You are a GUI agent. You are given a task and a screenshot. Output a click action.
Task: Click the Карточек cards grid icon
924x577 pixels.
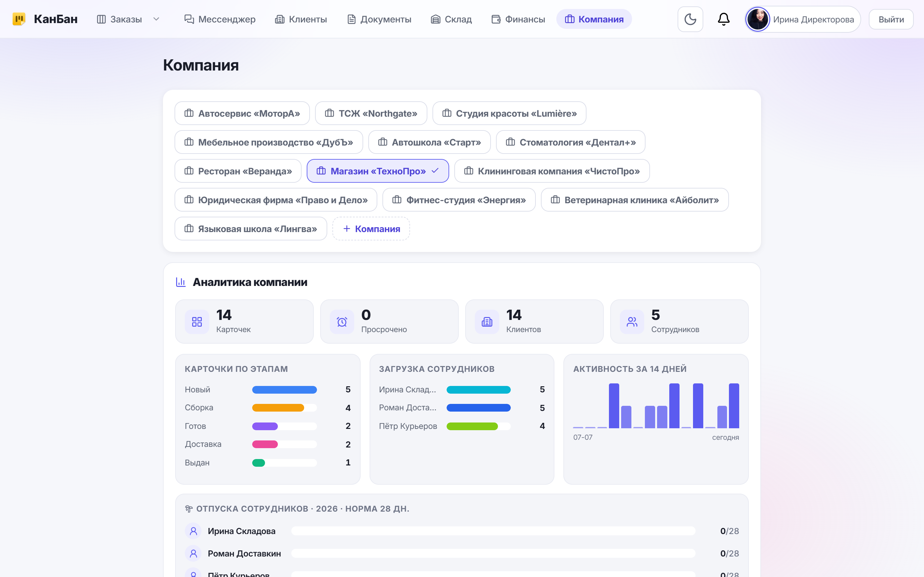click(197, 322)
